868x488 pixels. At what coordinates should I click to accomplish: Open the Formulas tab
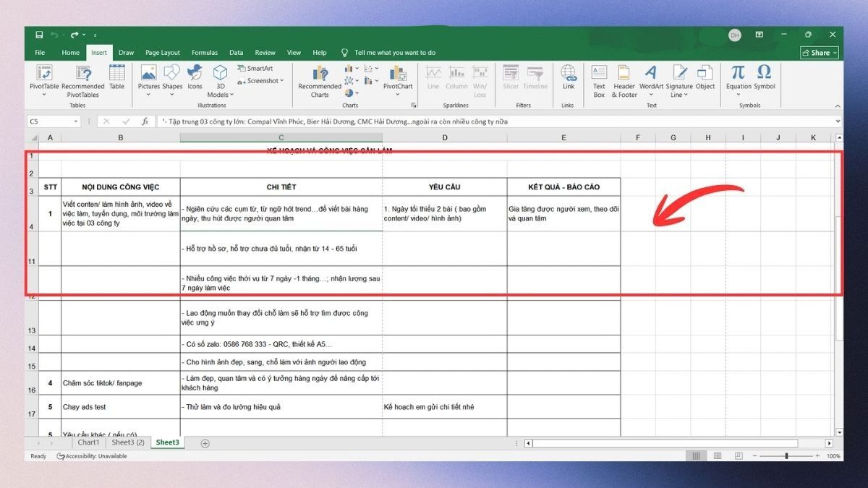[205, 53]
